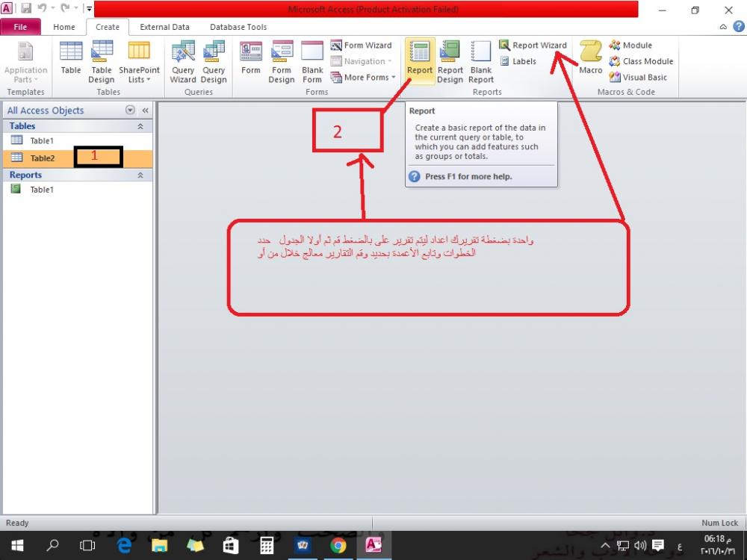The height and width of the screenshot is (560, 747).
Task: Open Form Design
Action: pos(282,63)
